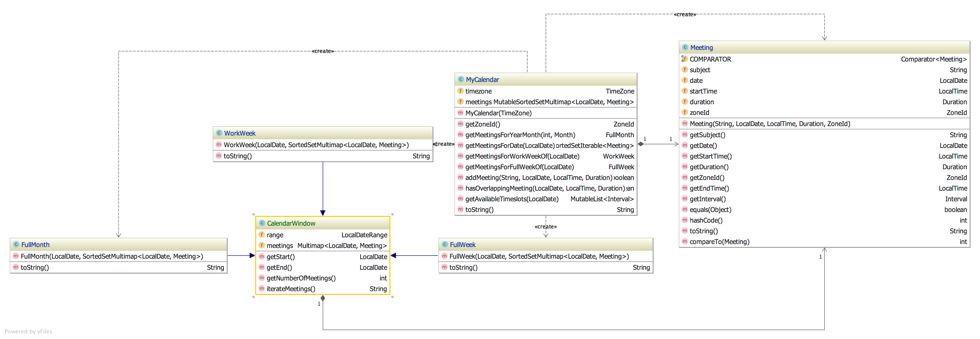Viewport: 980px width, 339px height.
Task: Click toString() method in FullWeek
Action: pos(546,267)
